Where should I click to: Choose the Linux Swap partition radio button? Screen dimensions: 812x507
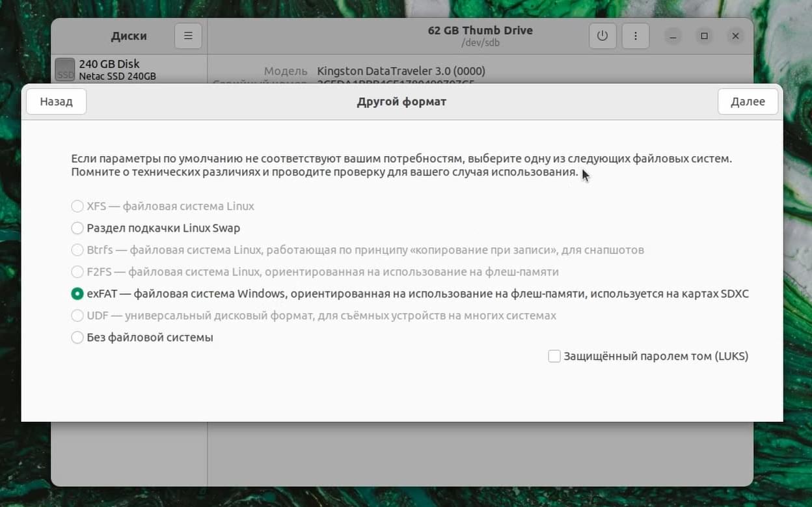(x=77, y=228)
